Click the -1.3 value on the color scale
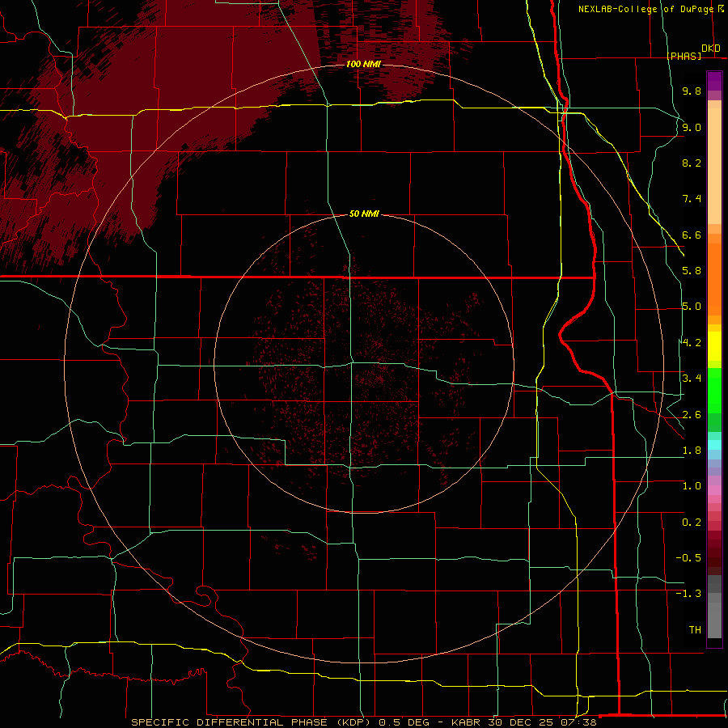Image resolution: width=728 pixels, height=728 pixels. tap(688, 594)
